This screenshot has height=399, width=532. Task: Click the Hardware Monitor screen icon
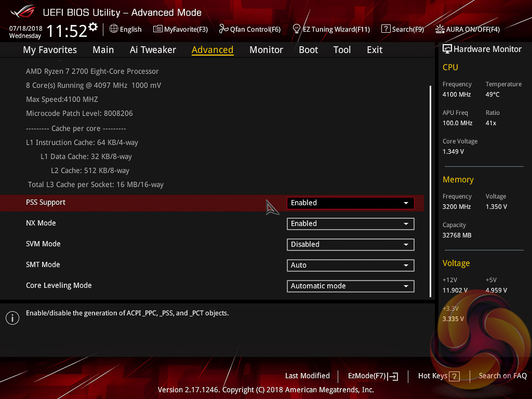(x=447, y=49)
